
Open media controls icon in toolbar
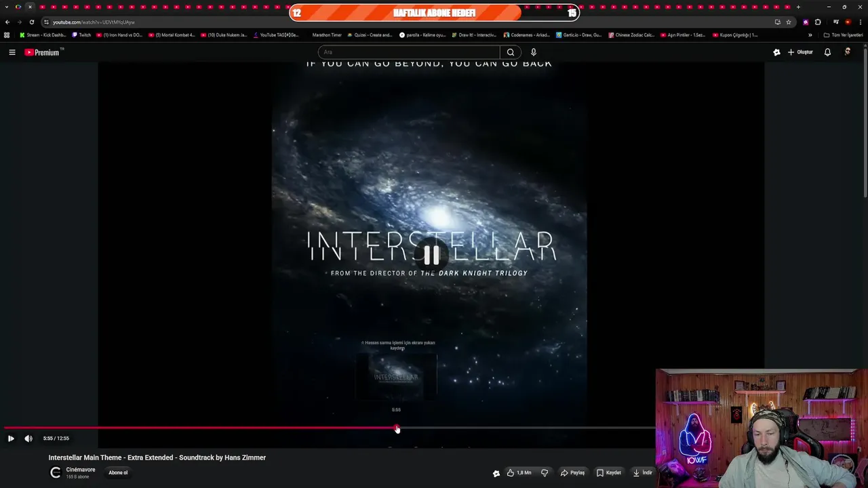pos(836,22)
